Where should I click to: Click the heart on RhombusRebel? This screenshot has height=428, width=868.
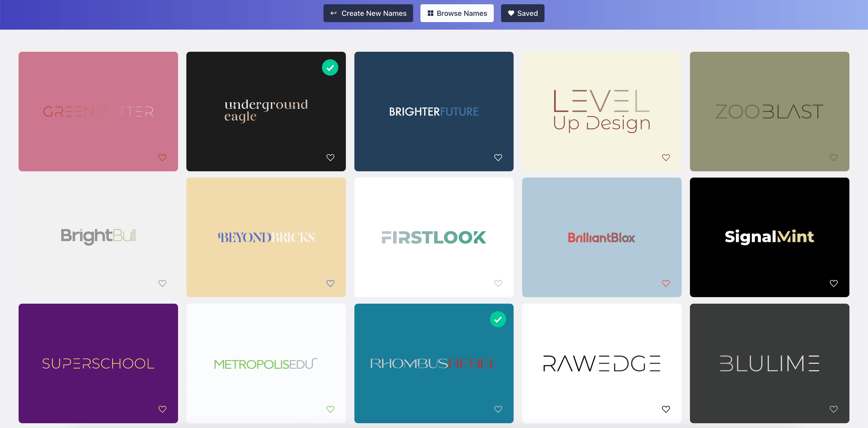498,409
